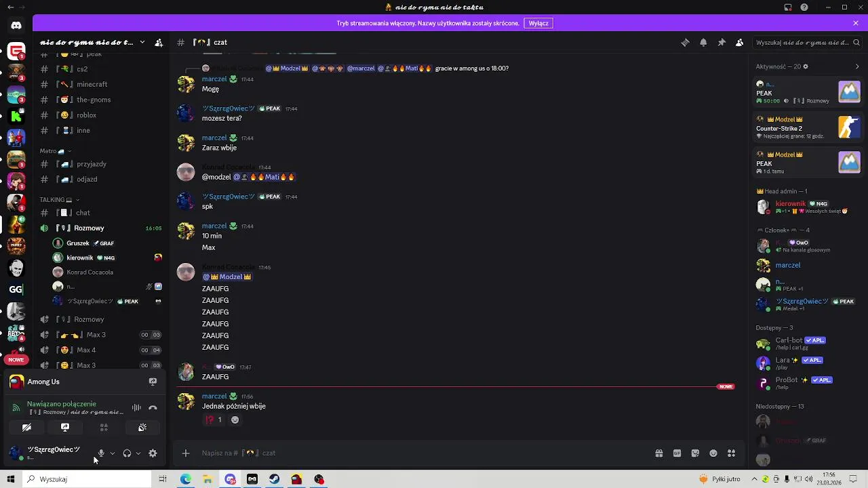The width and height of the screenshot is (868, 488).
Task: Open the apps launcher in message bar
Action: [732, 453]
